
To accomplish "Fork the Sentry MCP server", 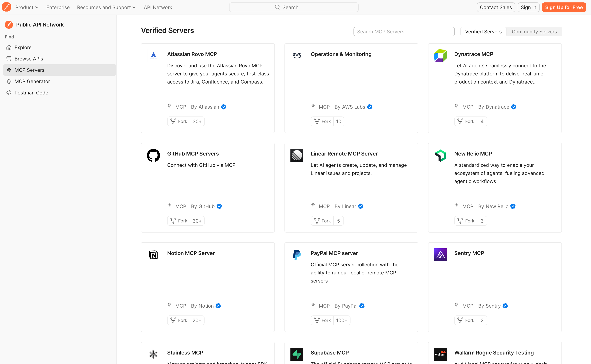I will pos(466,320).
